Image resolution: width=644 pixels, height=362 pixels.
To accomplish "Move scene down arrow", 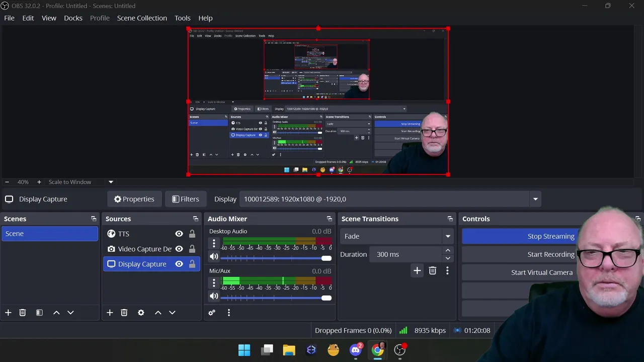I will coord(70,313).
